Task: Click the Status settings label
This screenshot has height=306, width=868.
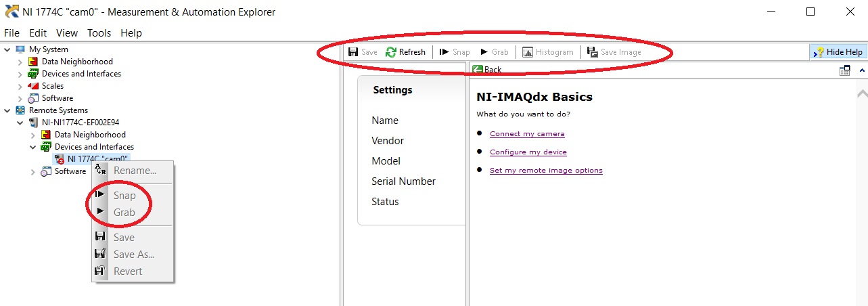Action: coord(385,202)
